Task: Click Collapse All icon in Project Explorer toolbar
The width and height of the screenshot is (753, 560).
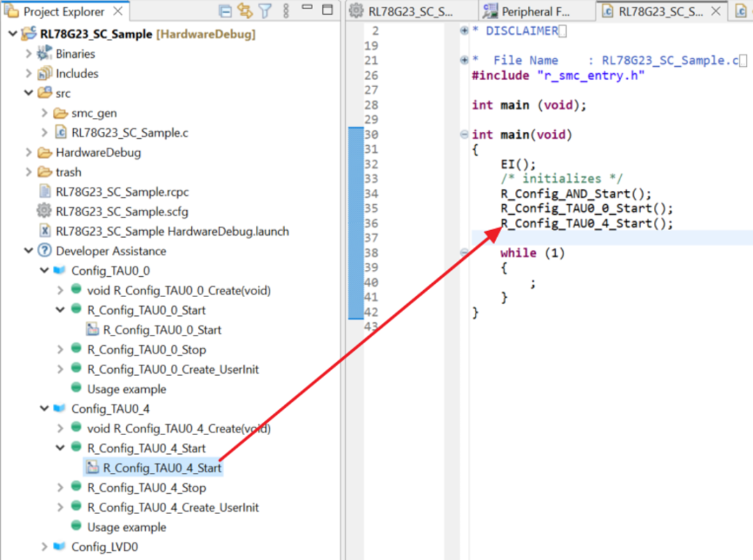Action: pyautogui.click(x=225, y=11)
